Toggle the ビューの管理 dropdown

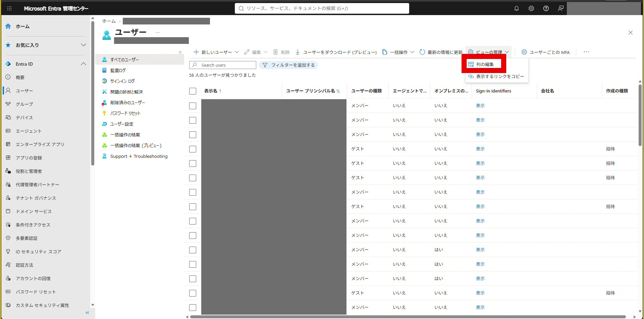tap(488, 52)
